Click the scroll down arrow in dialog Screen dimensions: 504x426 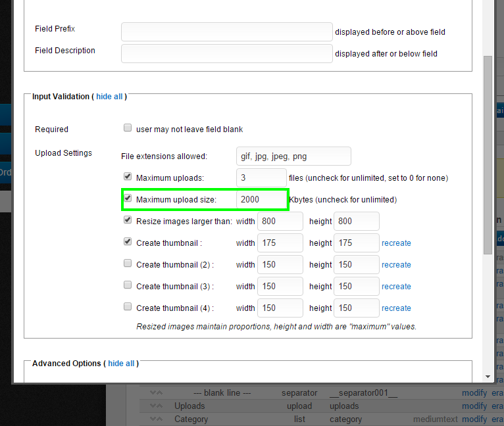pyautogui.click(x=488, y=377)
